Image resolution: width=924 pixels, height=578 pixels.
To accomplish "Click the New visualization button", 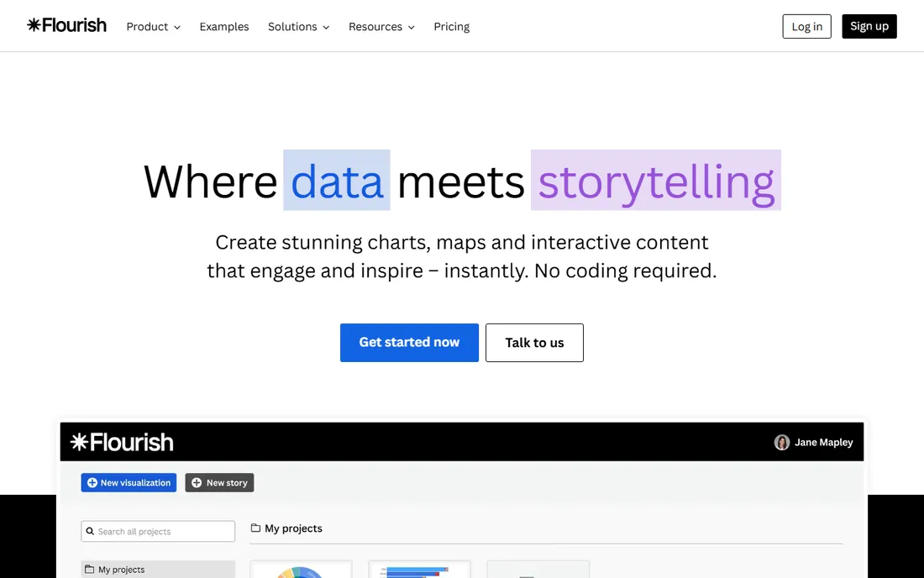I will click(x=129, y=482).
